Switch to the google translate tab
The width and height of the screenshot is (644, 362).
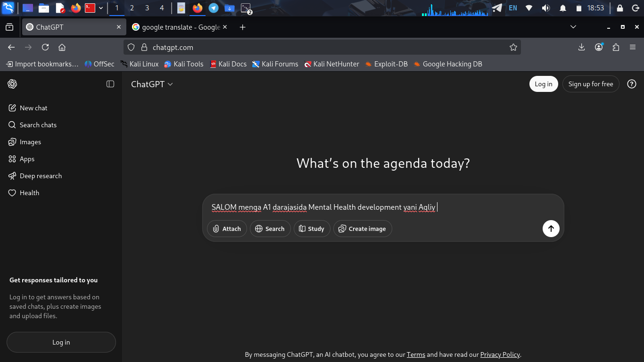pos(180,27)
